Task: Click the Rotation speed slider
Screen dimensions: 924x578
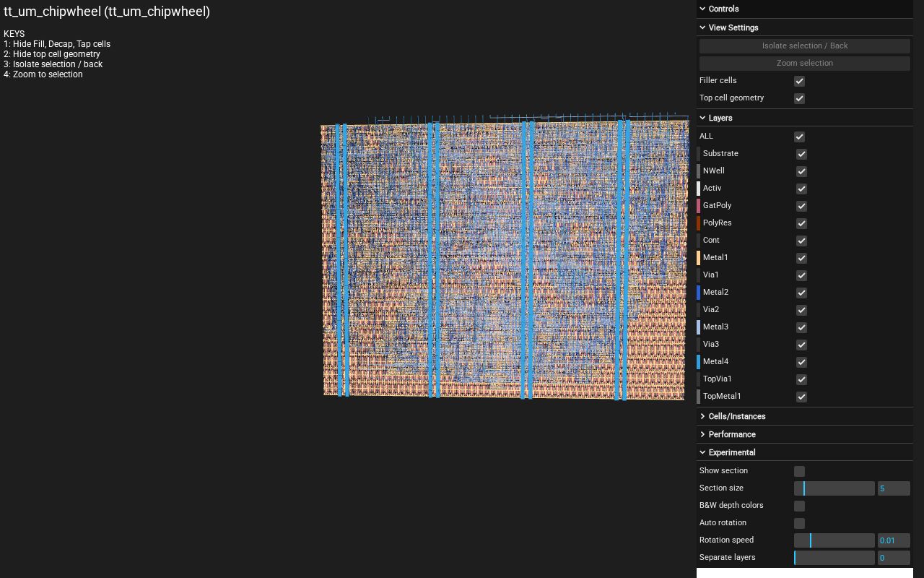Action: coord(834,540)
